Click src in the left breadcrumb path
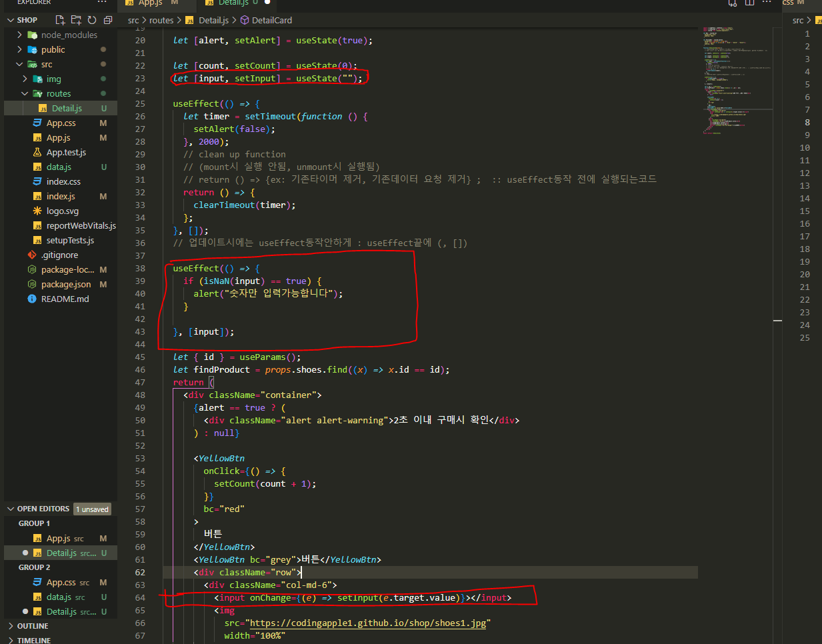 pos(133,21)
